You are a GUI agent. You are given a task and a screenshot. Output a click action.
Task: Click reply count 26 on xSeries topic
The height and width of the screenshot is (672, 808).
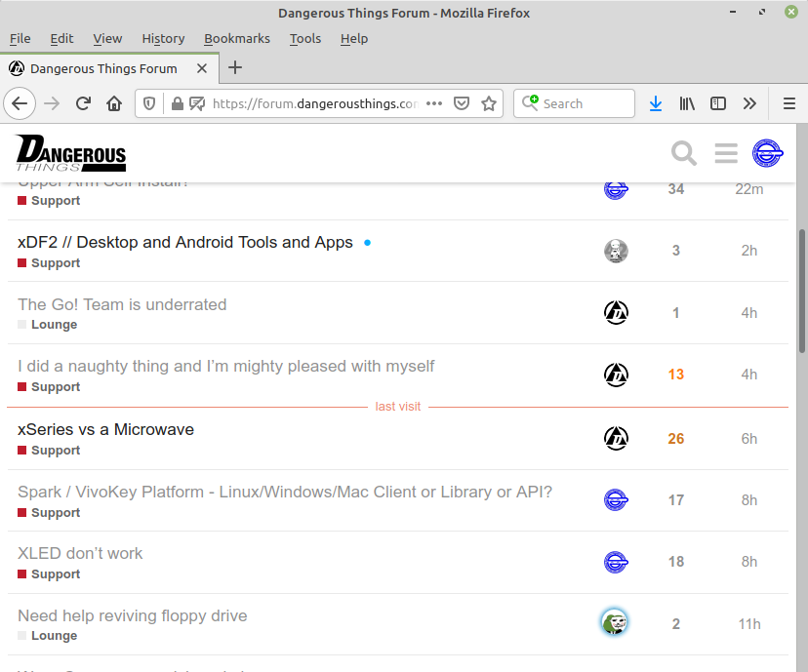(676, 439)
